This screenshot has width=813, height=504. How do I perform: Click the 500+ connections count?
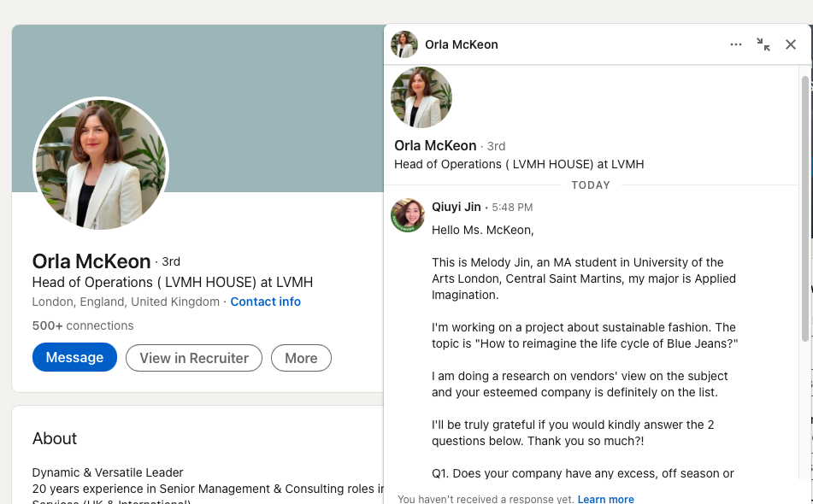pyautogui.click(x=83, y=325)
